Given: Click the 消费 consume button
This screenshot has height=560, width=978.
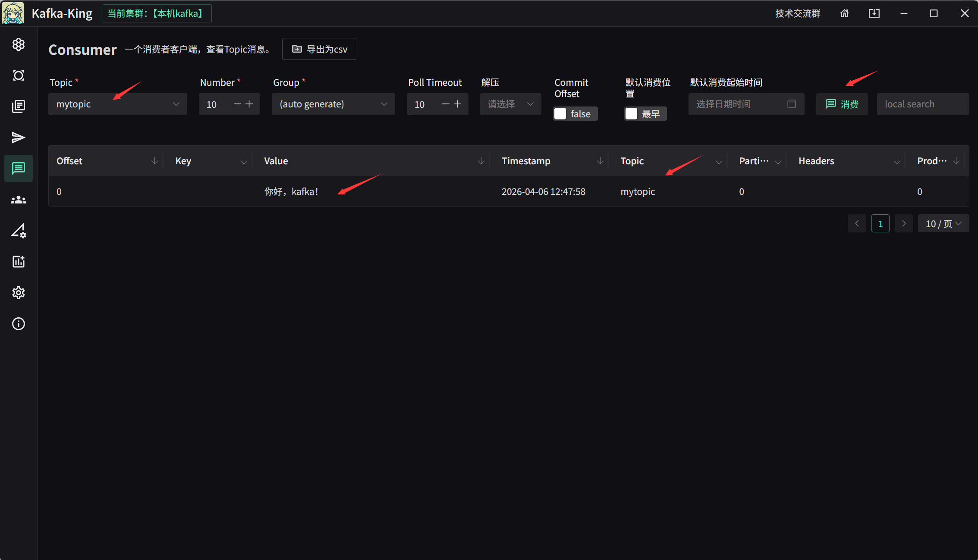Looking at the screenshot, I should tap(842, 104).
